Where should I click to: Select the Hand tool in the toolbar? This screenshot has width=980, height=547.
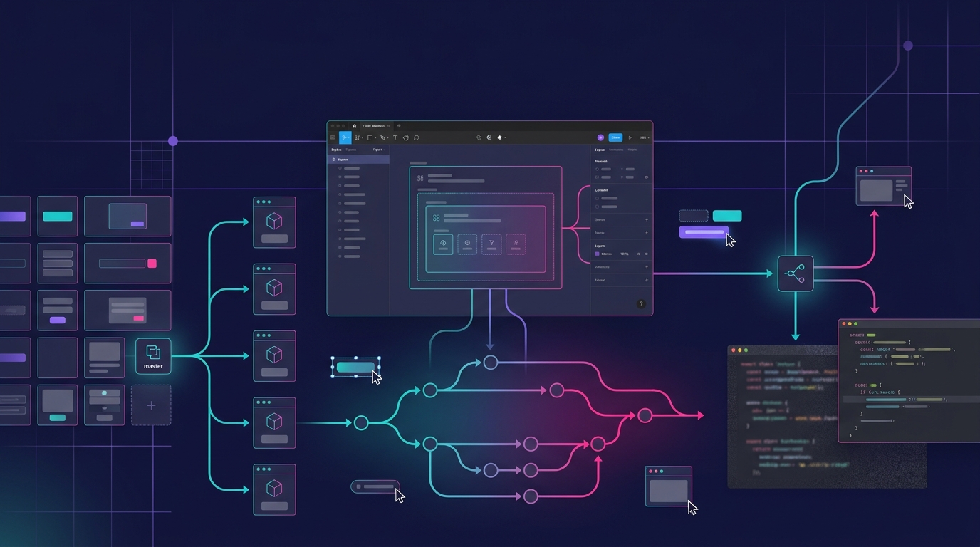click(x=406, y=137)
